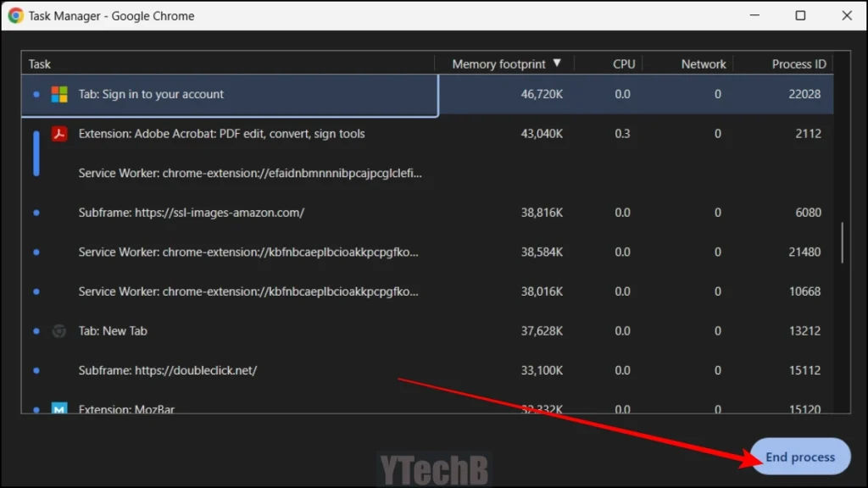Close the Task Manager window
This screenshot has width=868, height=488.
[x=847, y=15]
